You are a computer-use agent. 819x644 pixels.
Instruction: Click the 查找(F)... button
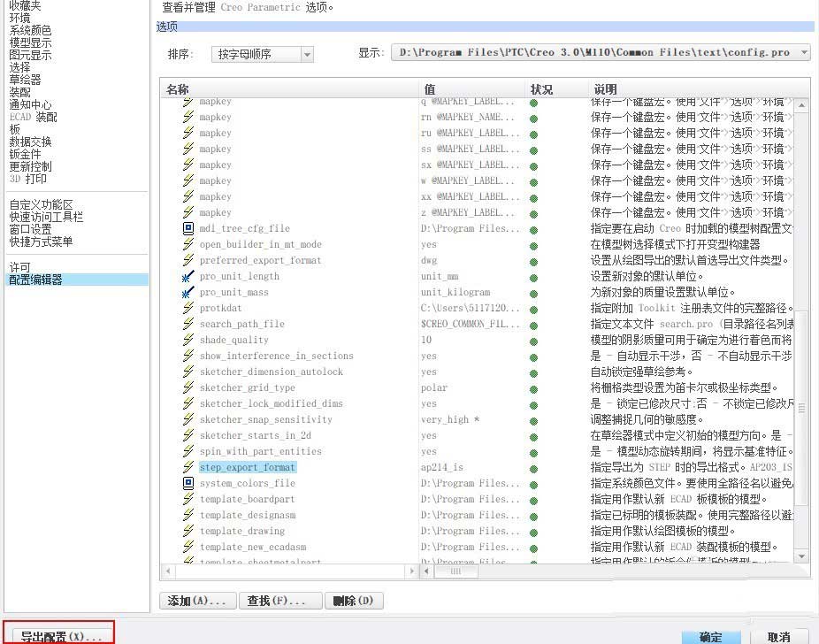[x=280, y=601]
